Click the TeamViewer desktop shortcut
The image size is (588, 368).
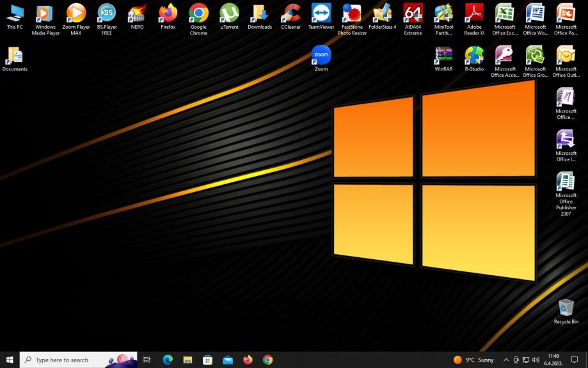[321, 14]
